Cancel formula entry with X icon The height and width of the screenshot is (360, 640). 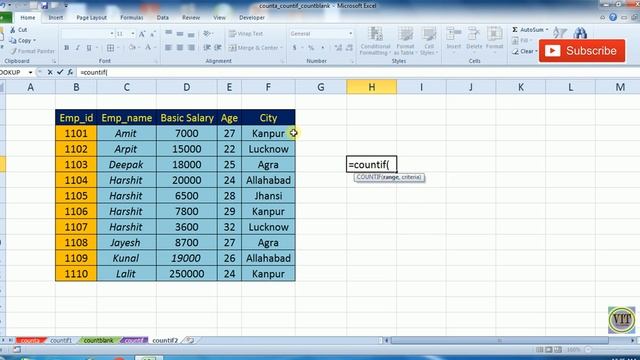[x=50, y=72]
